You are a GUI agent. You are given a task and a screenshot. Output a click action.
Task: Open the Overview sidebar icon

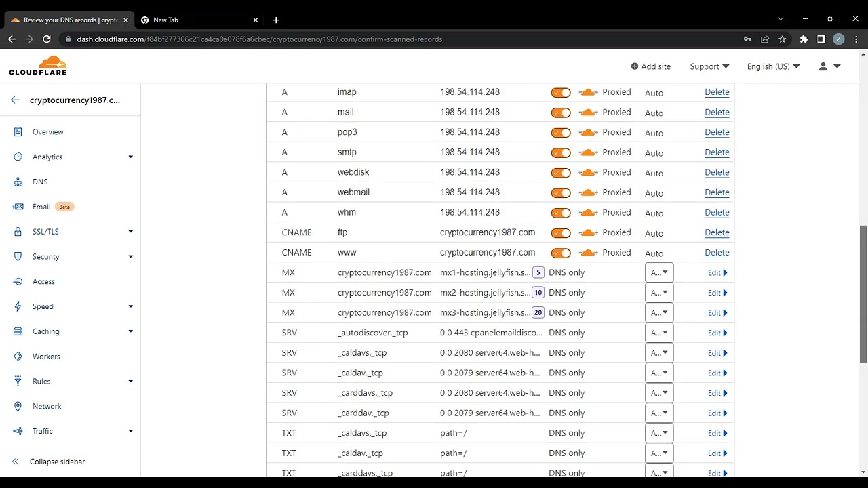pos(18,131)
